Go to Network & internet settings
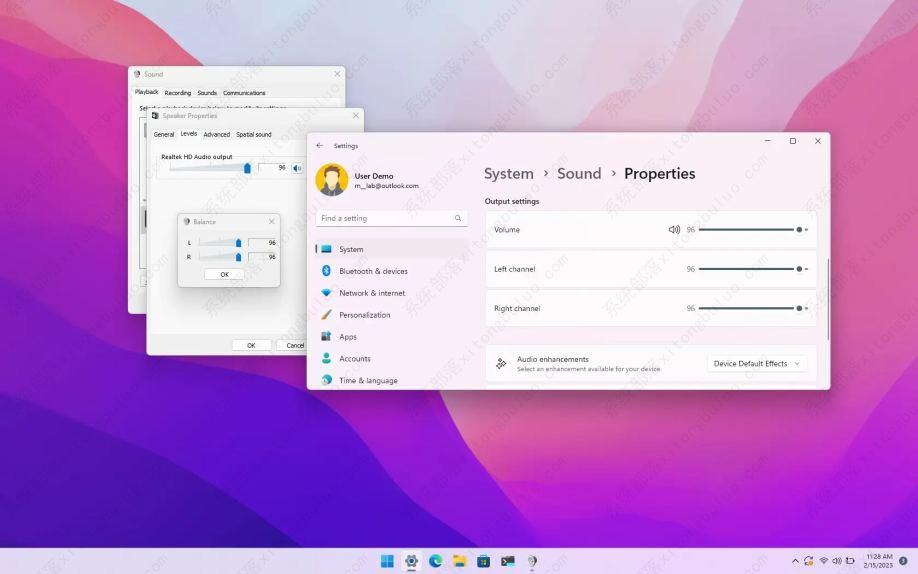Image resolution: width=918 pixels, height=574 pixels. (372, 293)
